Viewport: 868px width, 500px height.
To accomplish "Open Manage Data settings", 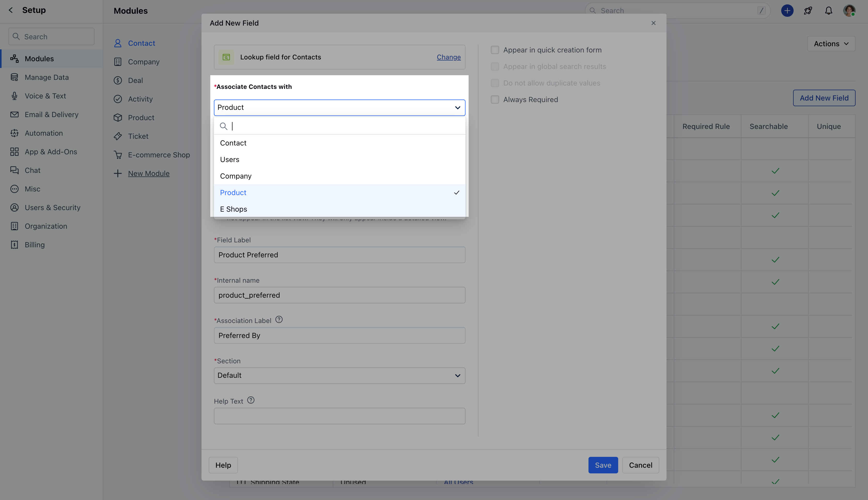I will coord(51,77).
